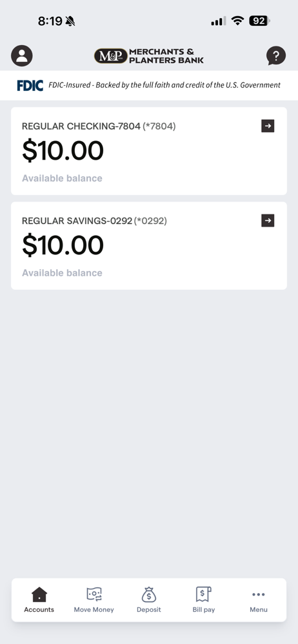Tap the Deposit money bag icon
Viewport: 298px width, 644px height.
pos(148,594)
